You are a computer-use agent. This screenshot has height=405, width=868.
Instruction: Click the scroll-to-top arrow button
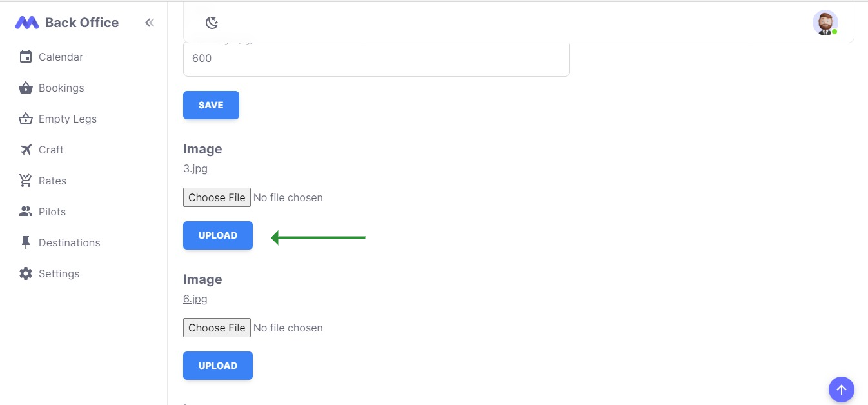841,390
